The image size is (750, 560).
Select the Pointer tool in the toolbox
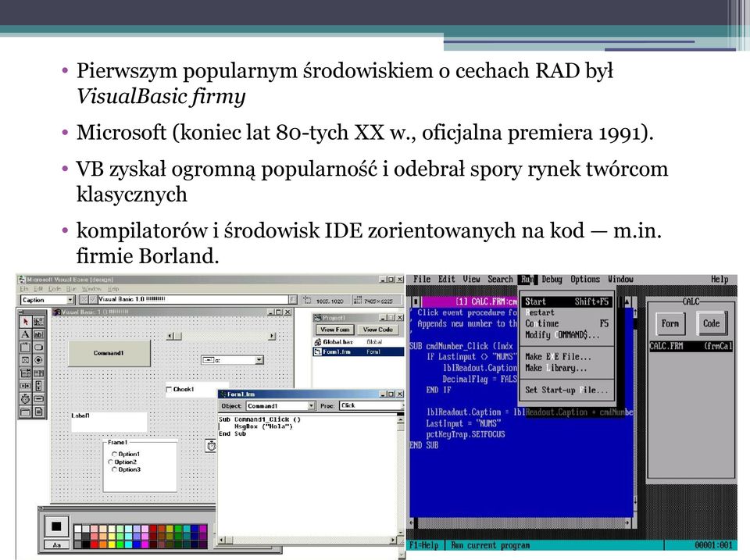[x=25, y=321]
